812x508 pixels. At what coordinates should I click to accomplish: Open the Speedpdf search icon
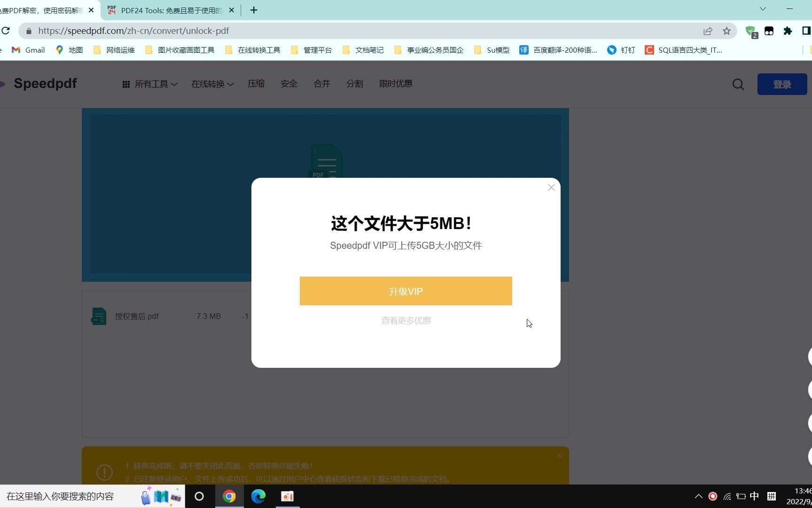pos(738,84)
